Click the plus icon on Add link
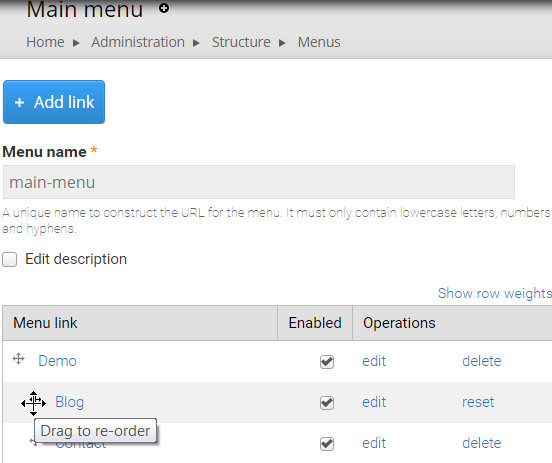 (x=19, y=102)
